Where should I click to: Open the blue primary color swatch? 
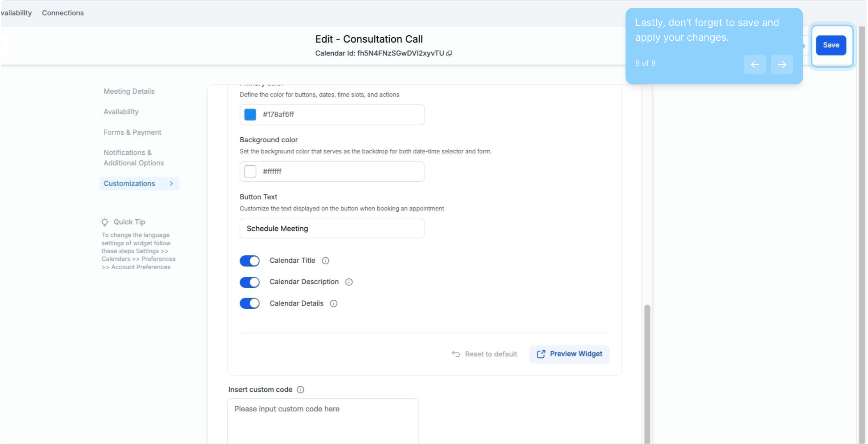250,114
